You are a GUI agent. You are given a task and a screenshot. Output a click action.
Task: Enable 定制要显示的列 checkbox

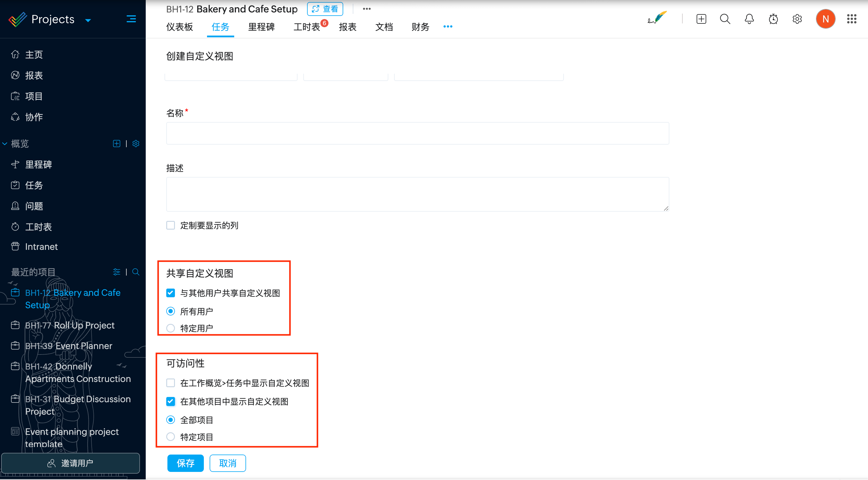(171, 225)
